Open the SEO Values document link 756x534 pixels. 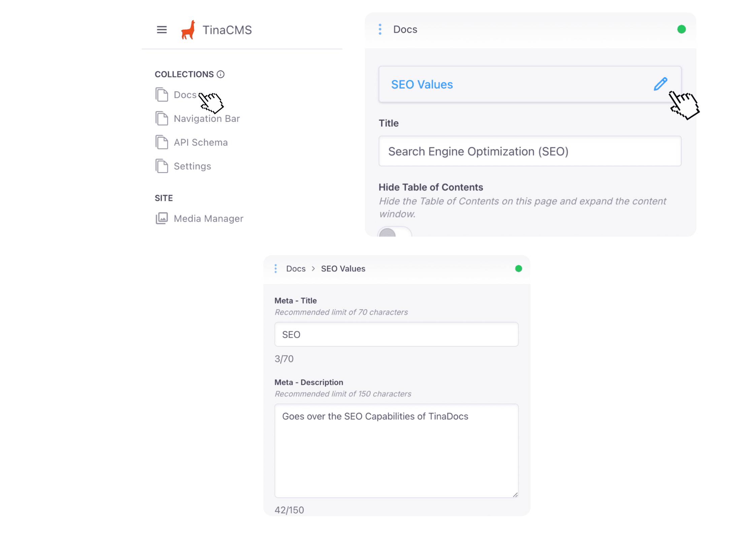click(422, 84)
